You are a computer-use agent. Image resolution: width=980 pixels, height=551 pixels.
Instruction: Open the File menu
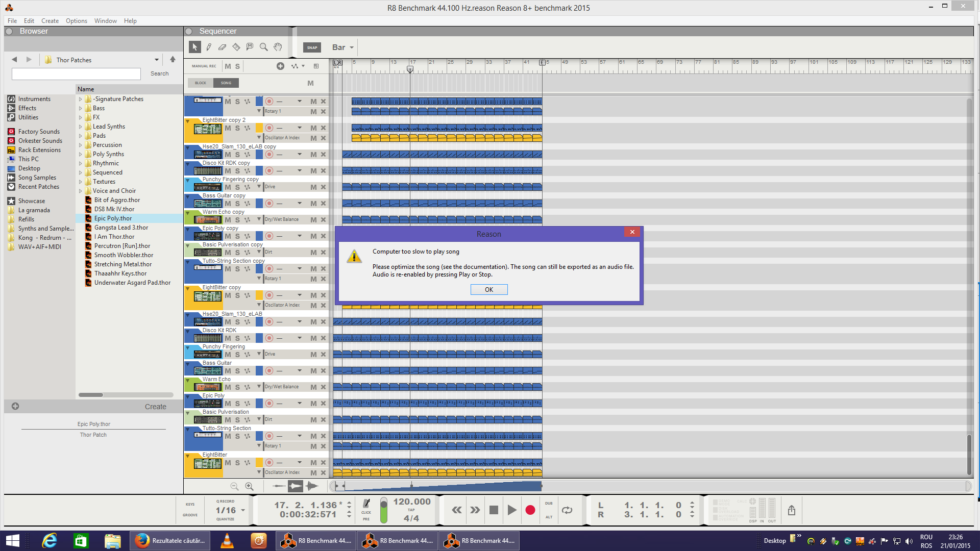pos(12,21)
